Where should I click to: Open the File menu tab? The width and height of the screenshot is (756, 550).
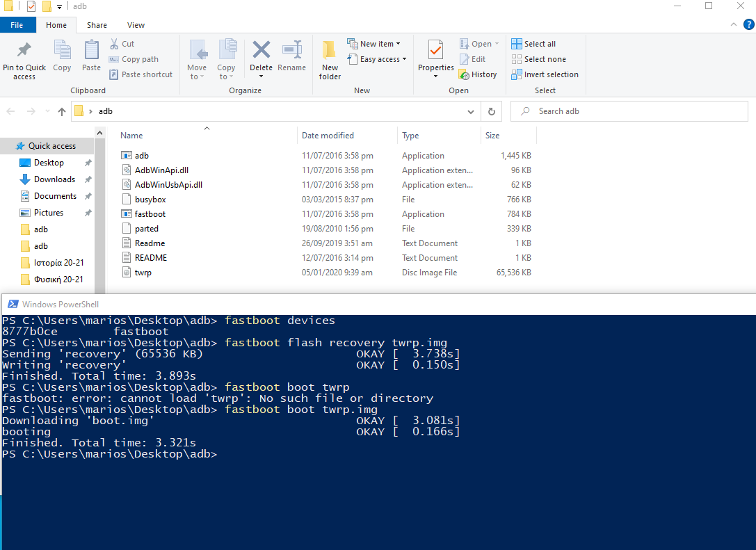coord(17,25)
